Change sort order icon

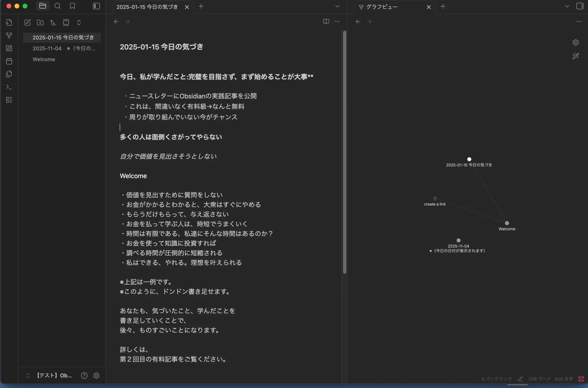point(53,23)
